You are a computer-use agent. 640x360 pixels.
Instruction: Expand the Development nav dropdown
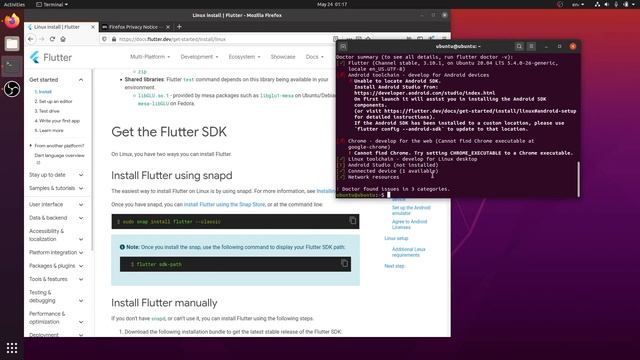tap(199, 57)
